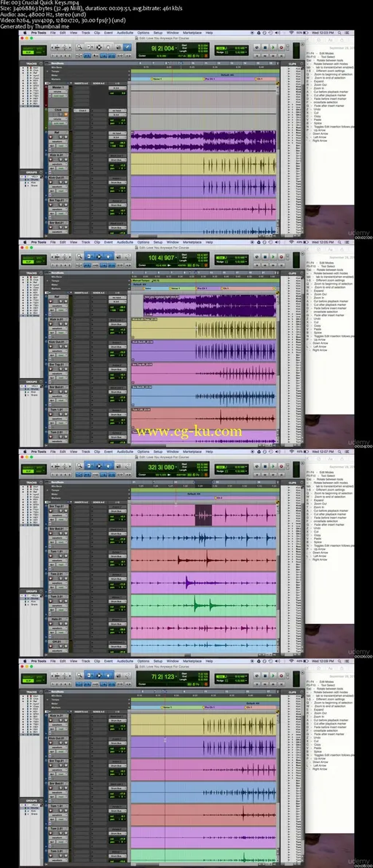
Task: Open the Event menu in the 12:09 PM frame
Action: [x=109, y=660]
